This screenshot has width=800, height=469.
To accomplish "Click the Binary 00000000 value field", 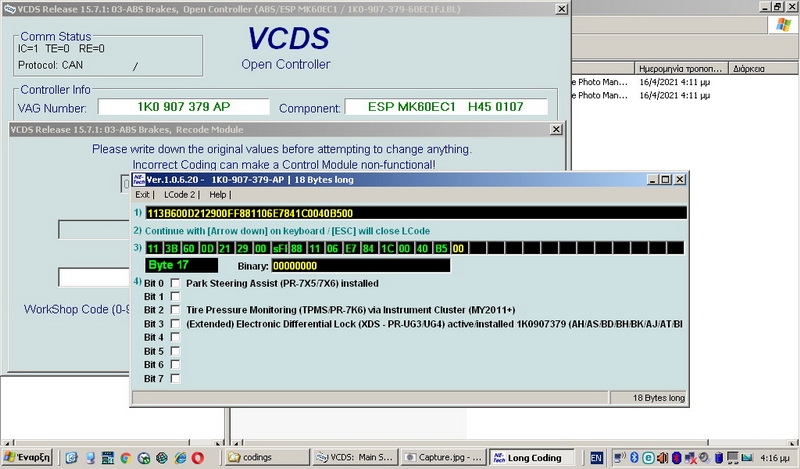I will pyautogui.click(x=361, y=266).
